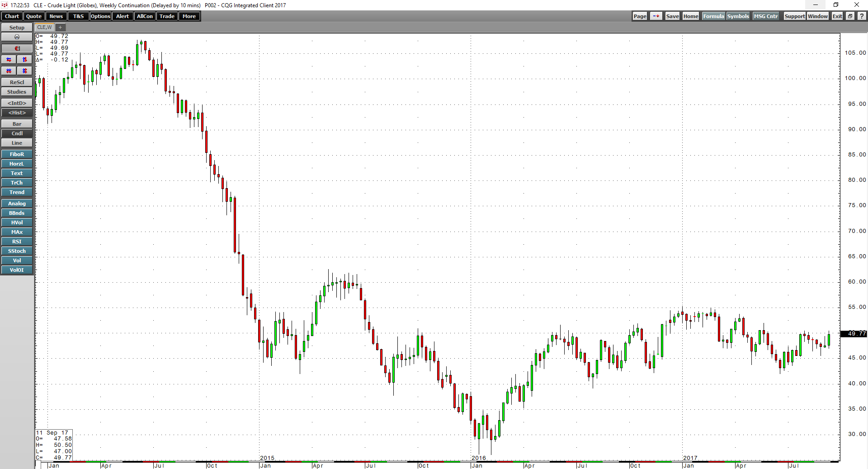Click the restore window icon beside Exit
868x469 pixels.
coord(850,16)
